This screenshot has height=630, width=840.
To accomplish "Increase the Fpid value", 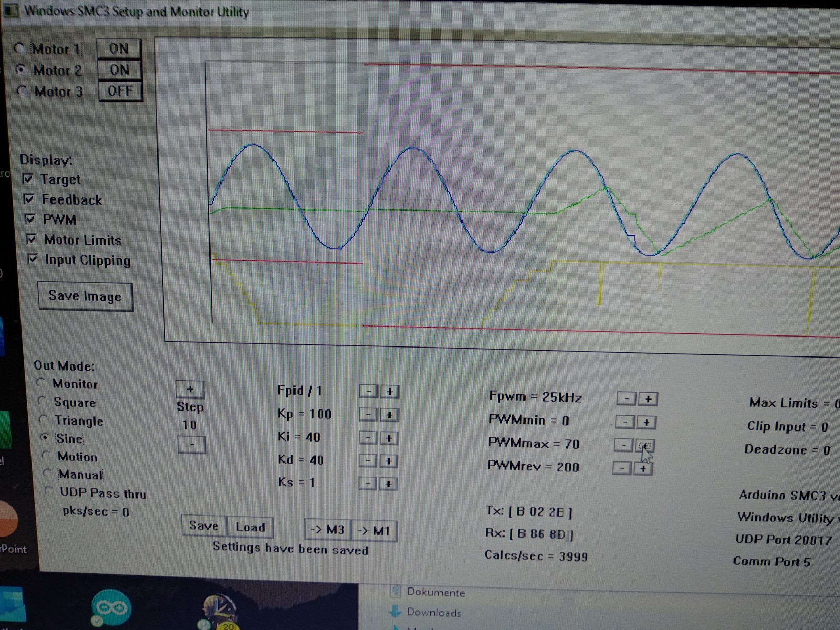I will [390, 392].
